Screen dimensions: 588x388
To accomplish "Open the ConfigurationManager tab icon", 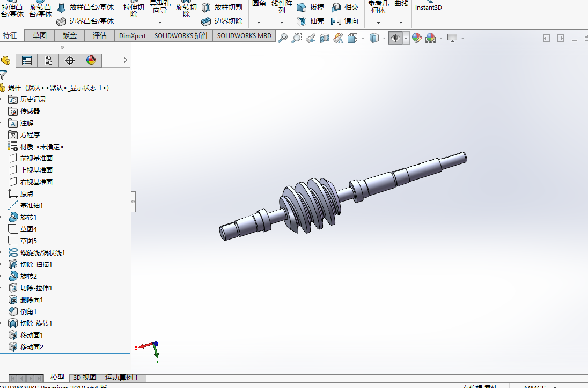I will [48, 61].
